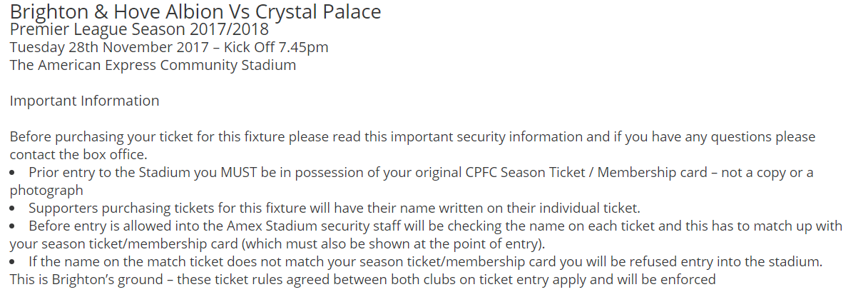The image size is (868, 302).
Task: Click the Important Information heading
Action: (x=84, y=101)
